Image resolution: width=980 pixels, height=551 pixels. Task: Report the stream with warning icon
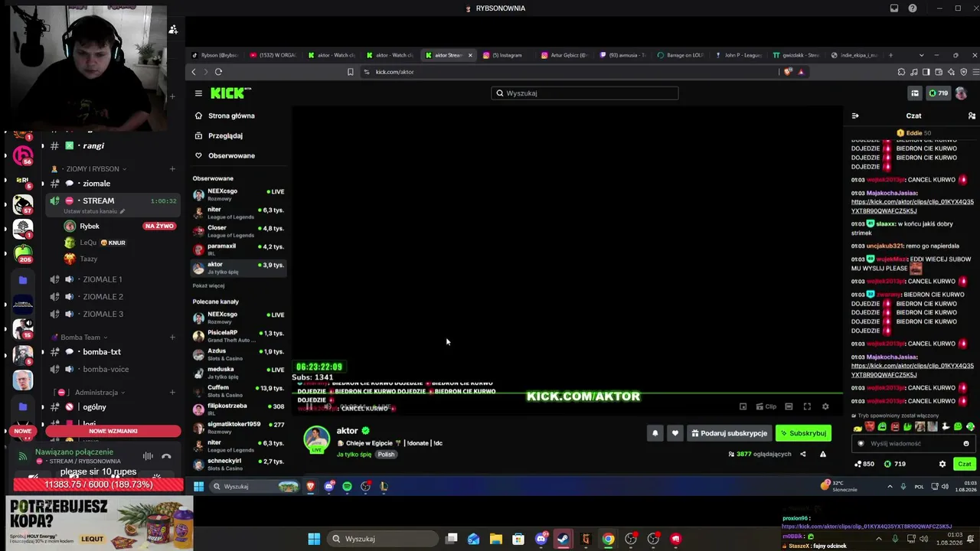coord(823,454)
